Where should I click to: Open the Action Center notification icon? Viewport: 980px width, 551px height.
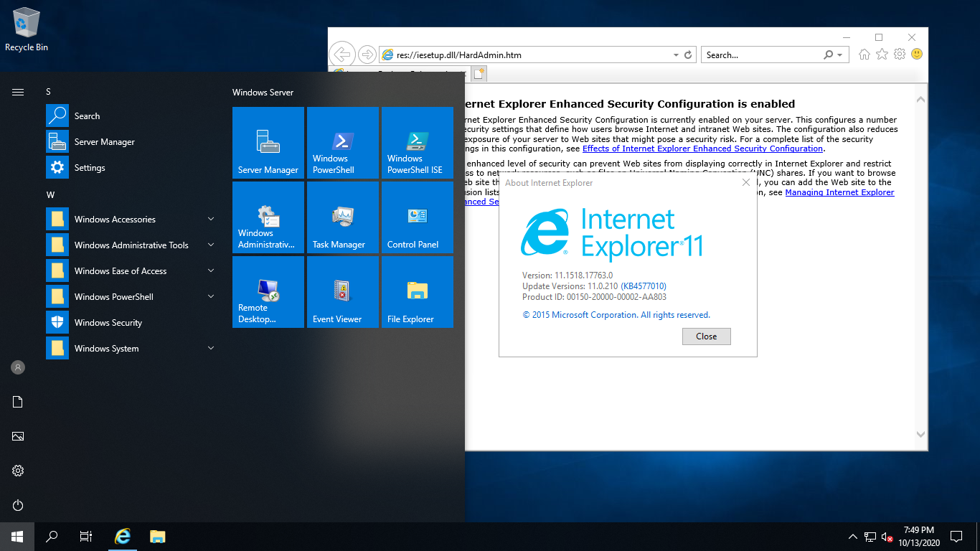956,537
